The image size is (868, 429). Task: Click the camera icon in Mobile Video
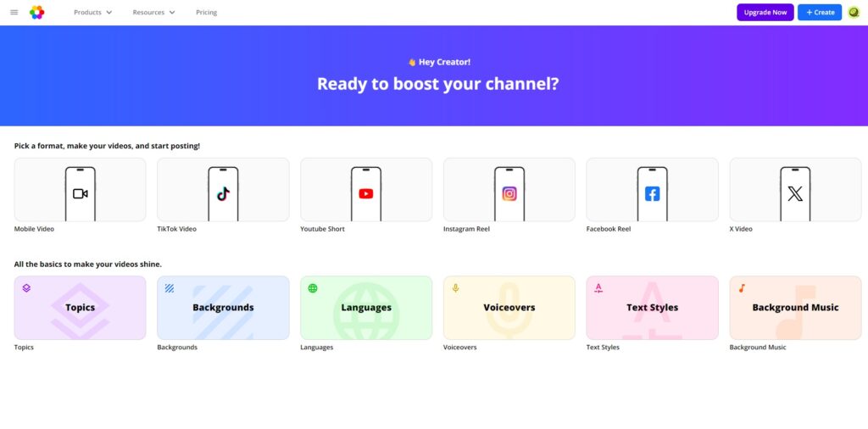click(x=81, y=194)
